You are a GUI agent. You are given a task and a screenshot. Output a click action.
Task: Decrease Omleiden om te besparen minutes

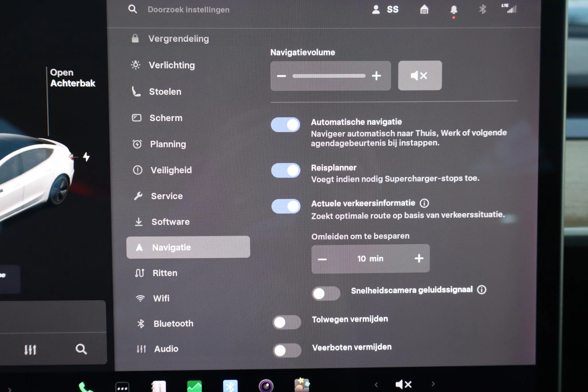[x=322, y=259]
